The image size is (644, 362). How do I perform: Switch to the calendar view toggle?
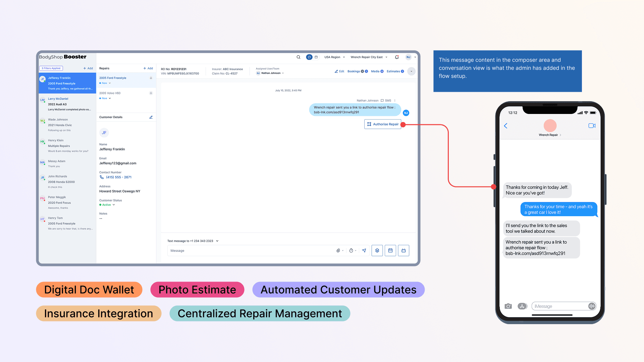316,57
